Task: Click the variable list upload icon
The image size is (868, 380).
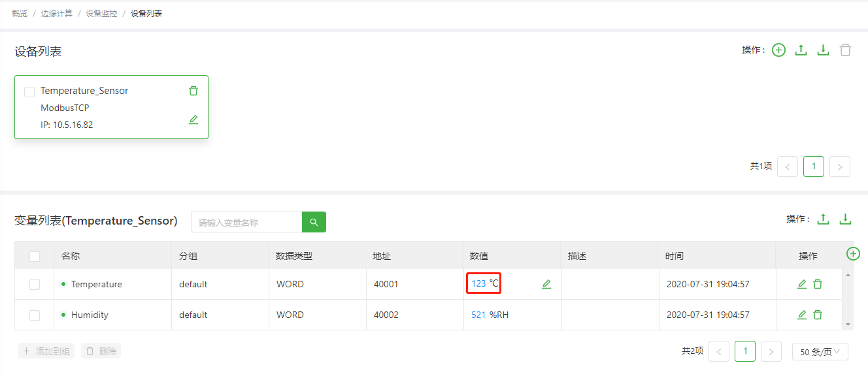Action: pyautogui.click(x=824, y=219)
